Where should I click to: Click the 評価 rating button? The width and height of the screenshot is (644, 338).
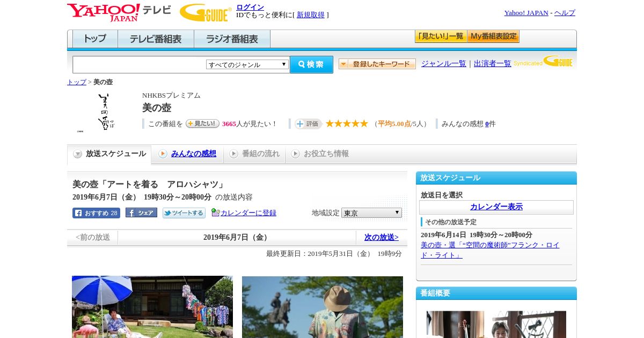308,124
